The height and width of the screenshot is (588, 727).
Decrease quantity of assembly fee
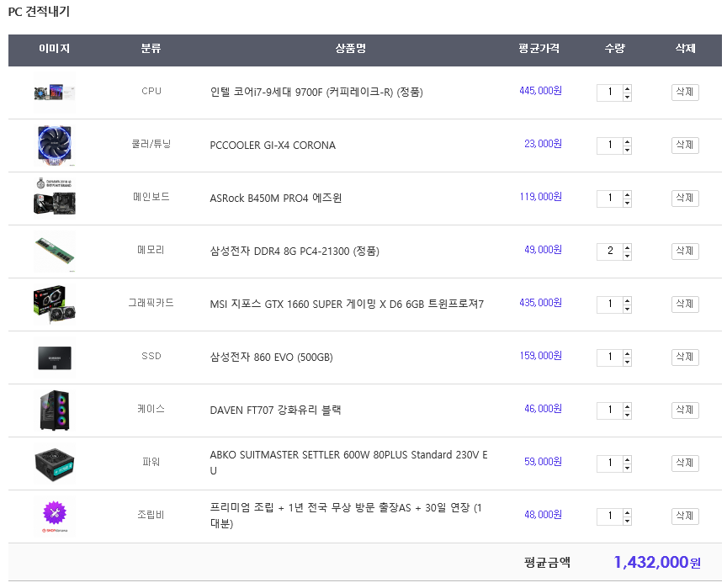627,521
